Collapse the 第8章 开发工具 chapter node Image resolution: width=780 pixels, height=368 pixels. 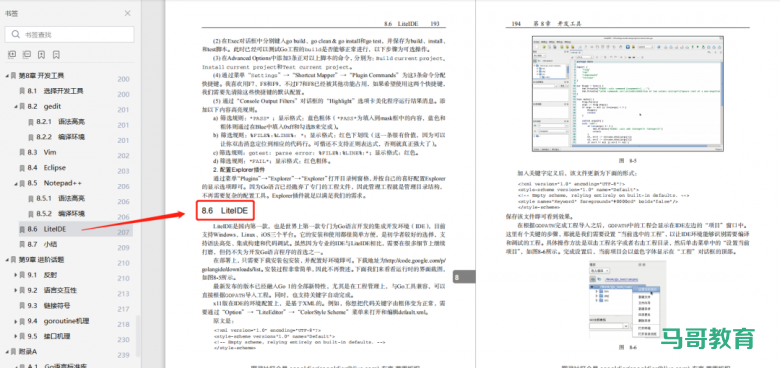pos(7,76)
